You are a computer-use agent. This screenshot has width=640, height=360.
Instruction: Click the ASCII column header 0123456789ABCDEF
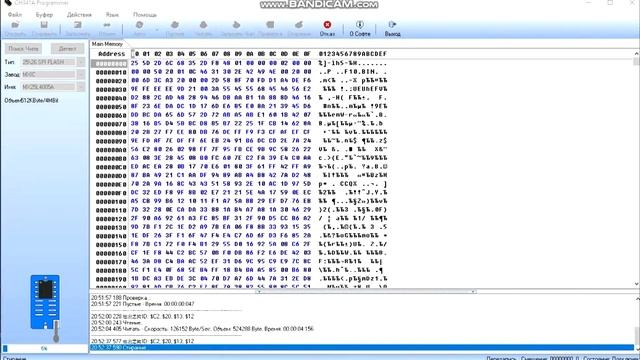pos(353,54)
